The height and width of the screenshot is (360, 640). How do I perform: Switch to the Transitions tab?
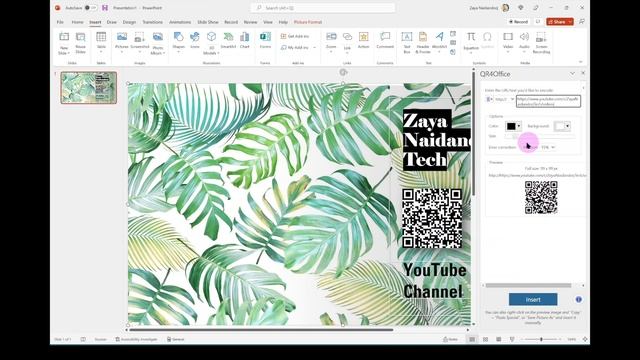pyautogui.click(x=152, y=22)
